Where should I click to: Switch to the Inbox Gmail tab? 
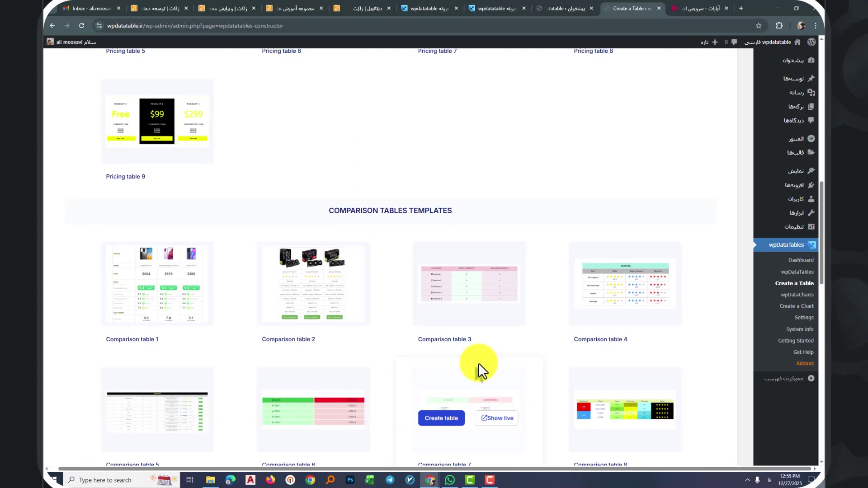coord(90,8)
